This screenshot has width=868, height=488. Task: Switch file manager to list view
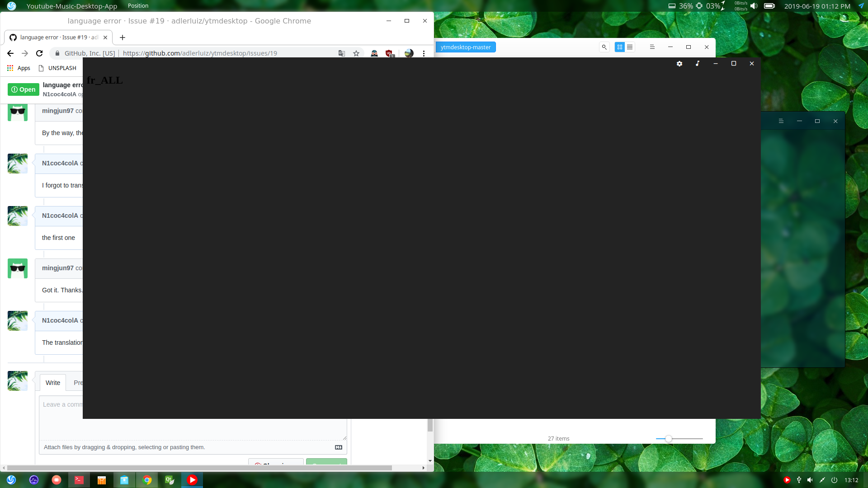pyautogui.click(x=629, y=47)
